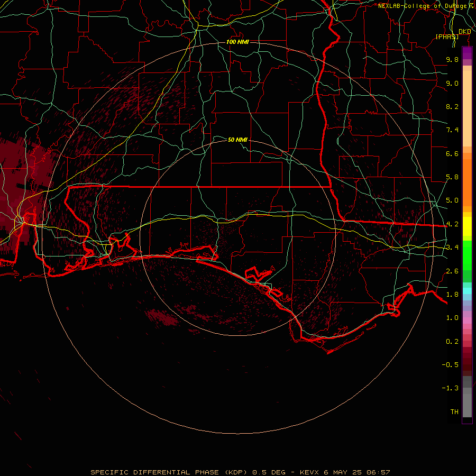Click the 4.2 legend value

pyautogui.click(x=452, y=224)
